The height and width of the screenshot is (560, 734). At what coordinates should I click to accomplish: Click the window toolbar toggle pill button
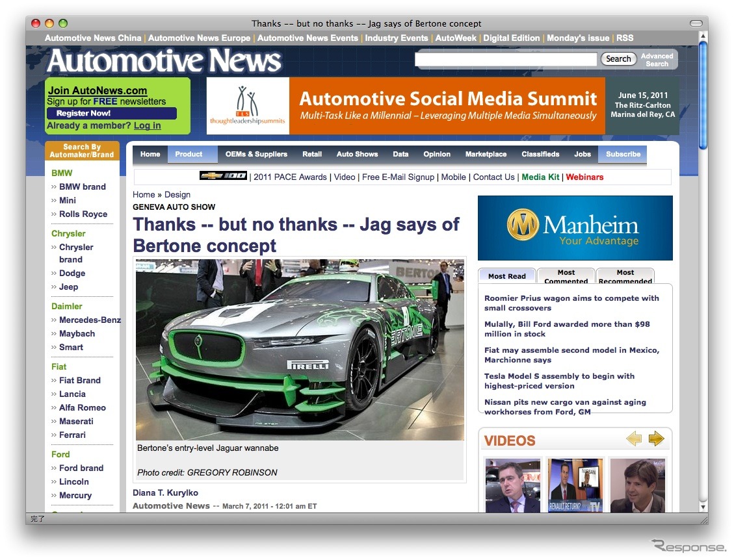pos(696,23)
